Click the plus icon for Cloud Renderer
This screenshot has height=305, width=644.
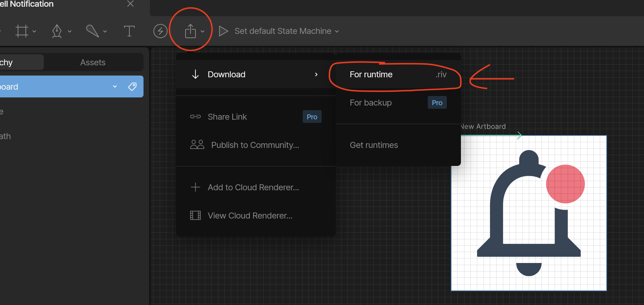click(x=195, y=187)
